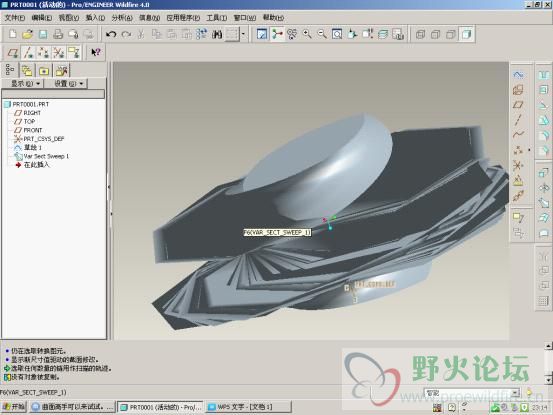Click the Open file folder icon
Viewport: 553px width, 415px height.
tap(28, 34)
